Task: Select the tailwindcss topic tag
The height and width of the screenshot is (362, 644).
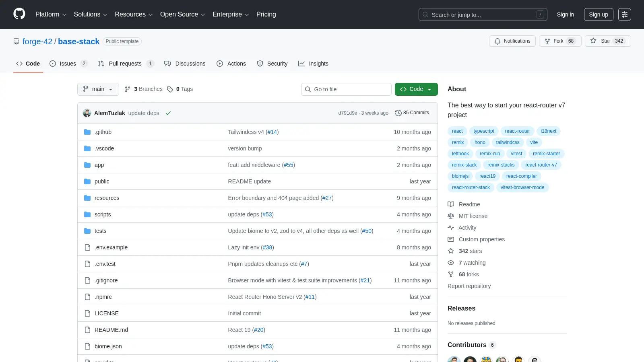Action: [x=508, y=142]
